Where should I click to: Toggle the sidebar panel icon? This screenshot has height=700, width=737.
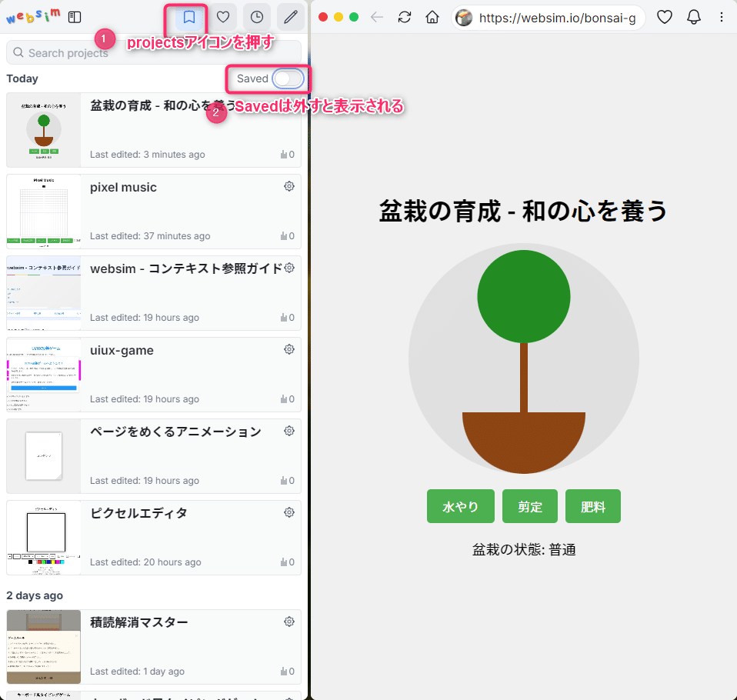[75, 18]
